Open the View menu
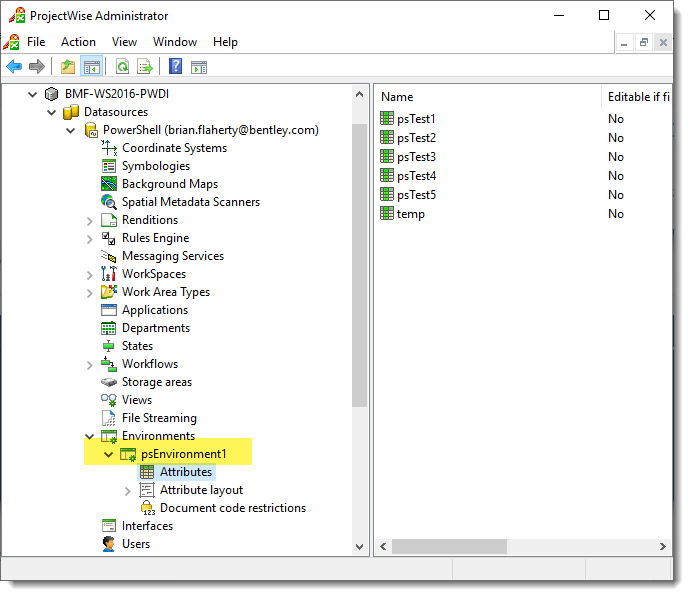 point(124,42)
